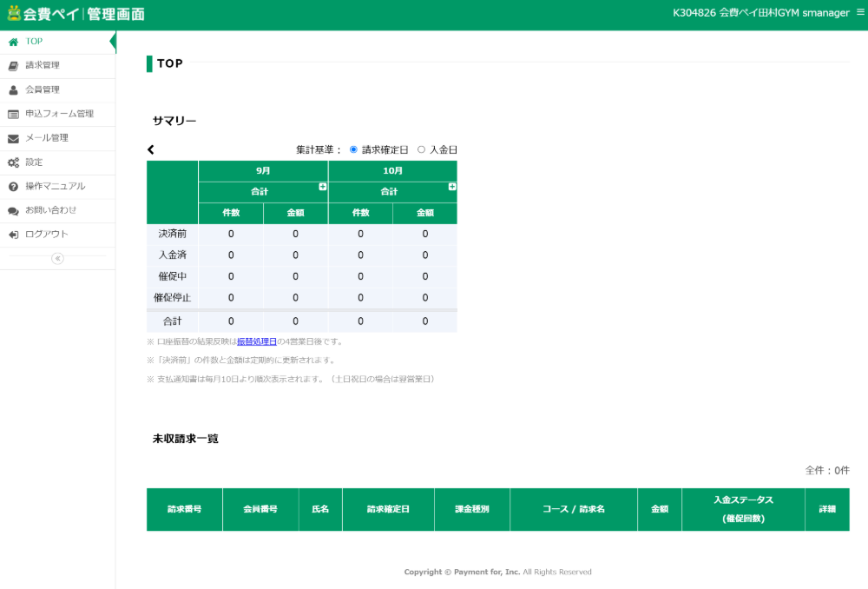Click the 請求番号 column header

click(184, 510)
